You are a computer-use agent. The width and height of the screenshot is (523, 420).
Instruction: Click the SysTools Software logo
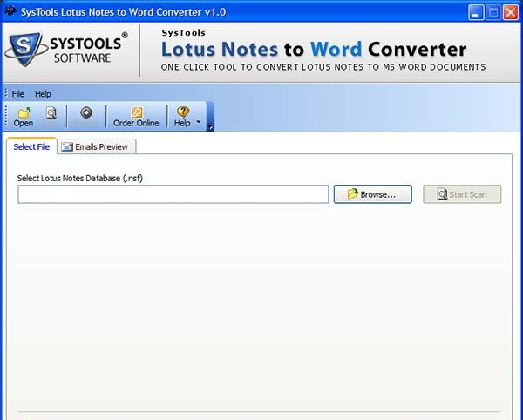point(67,50)
